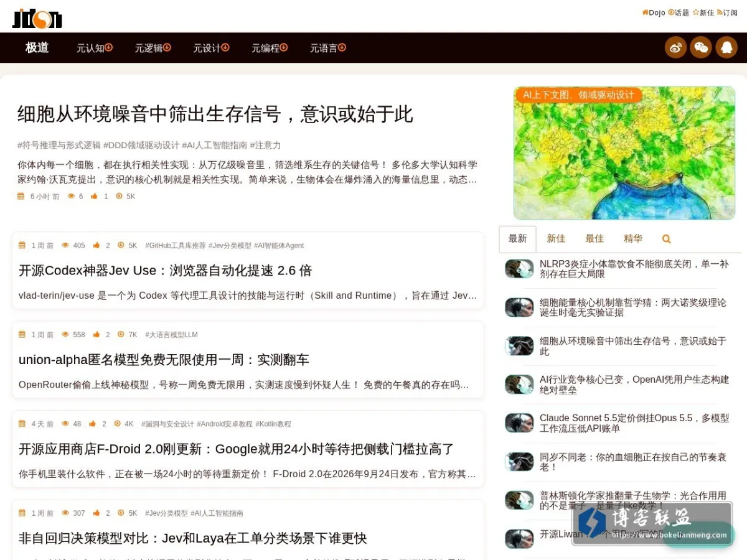Click avatar beside Claude Sonnet 5.5 article
Image resolution: width=747 pixels, height=560 pixels.
click(519, 423)
